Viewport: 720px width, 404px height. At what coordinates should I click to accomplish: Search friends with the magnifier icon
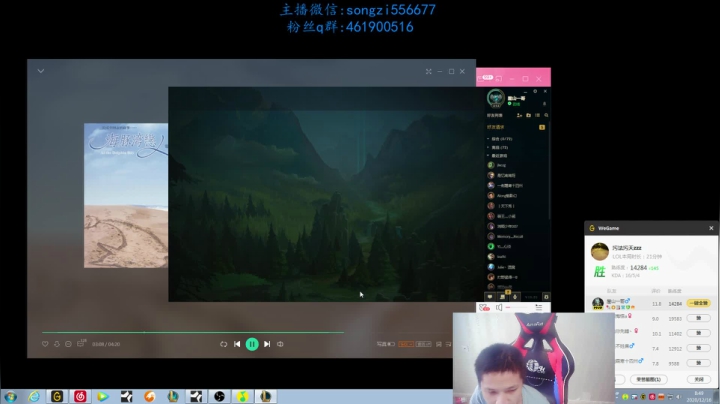(546, 115)
